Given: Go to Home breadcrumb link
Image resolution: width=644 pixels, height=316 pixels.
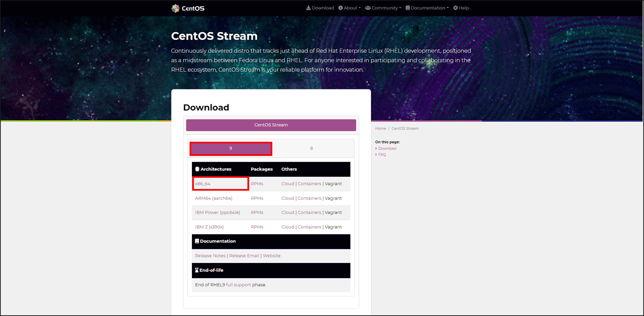Looking at the screenshot, I should (x=380, y=129).
